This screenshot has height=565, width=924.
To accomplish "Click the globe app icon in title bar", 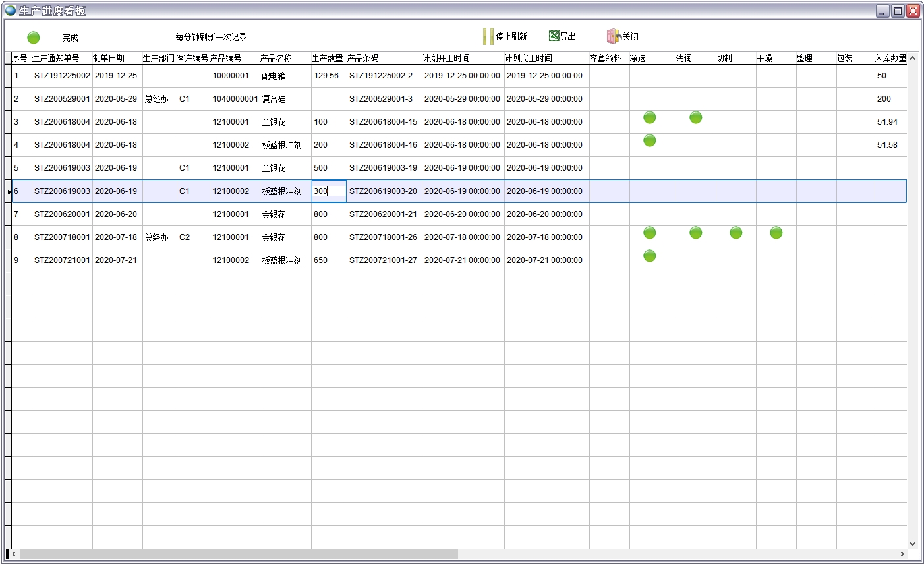I will (11, 11).
